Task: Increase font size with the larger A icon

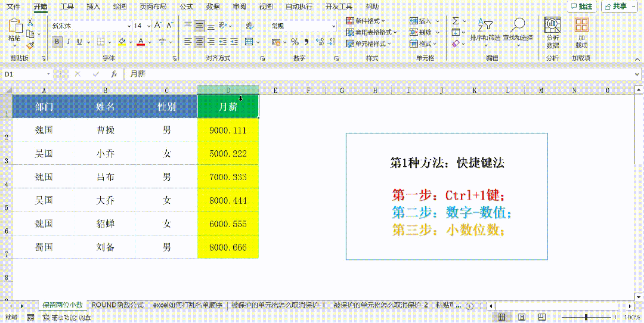Action: click(159, 26)
